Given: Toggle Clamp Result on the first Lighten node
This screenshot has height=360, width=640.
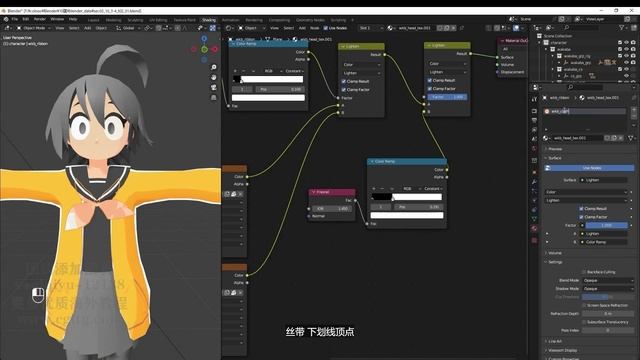Looking at the screenshot, I should [x=344, y=81].
